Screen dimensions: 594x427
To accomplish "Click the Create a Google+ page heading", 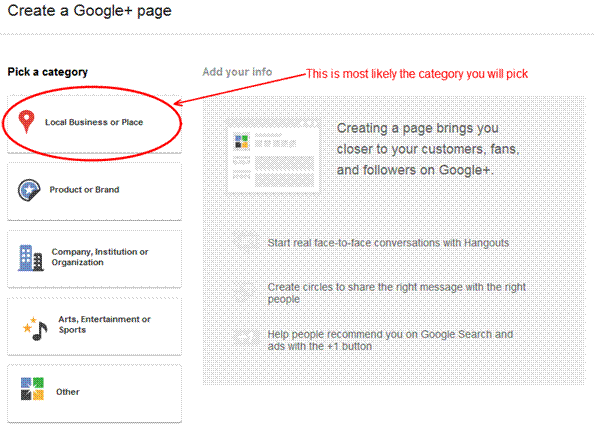I will [x=89, y=11].
